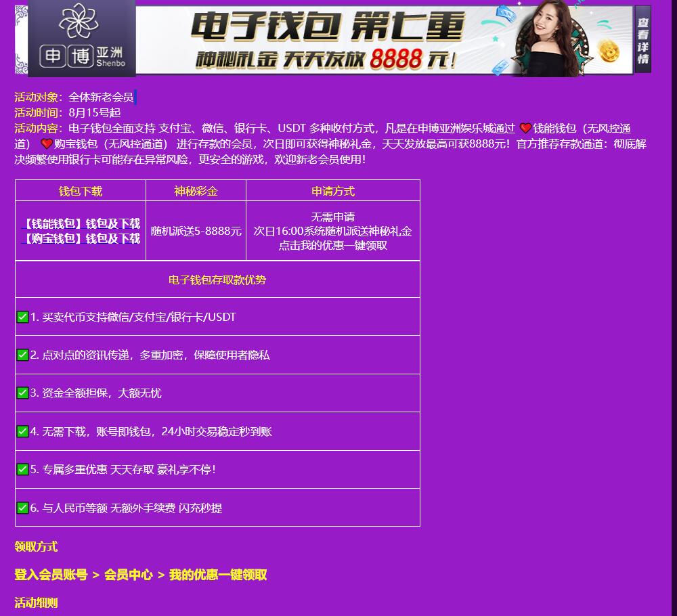Click 8月15号起 activity time text
Viewport: 677px width, 616px height.
point(95,112)
